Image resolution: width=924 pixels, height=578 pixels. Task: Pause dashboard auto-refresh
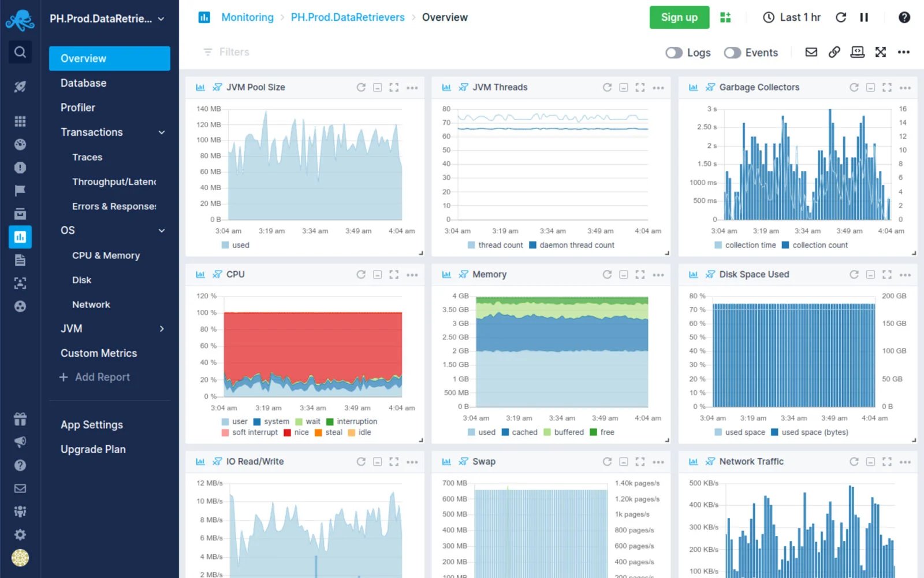(x=864, y=17)
